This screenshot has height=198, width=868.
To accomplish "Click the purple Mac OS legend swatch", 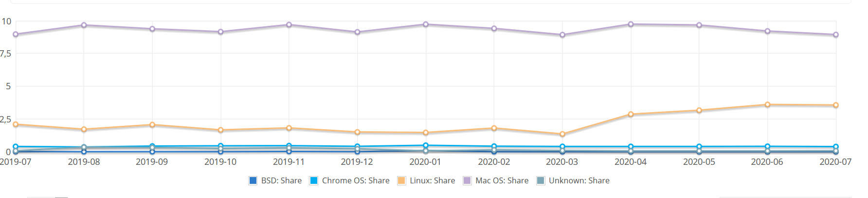I will pyautogui.click(x=467, y=180).
